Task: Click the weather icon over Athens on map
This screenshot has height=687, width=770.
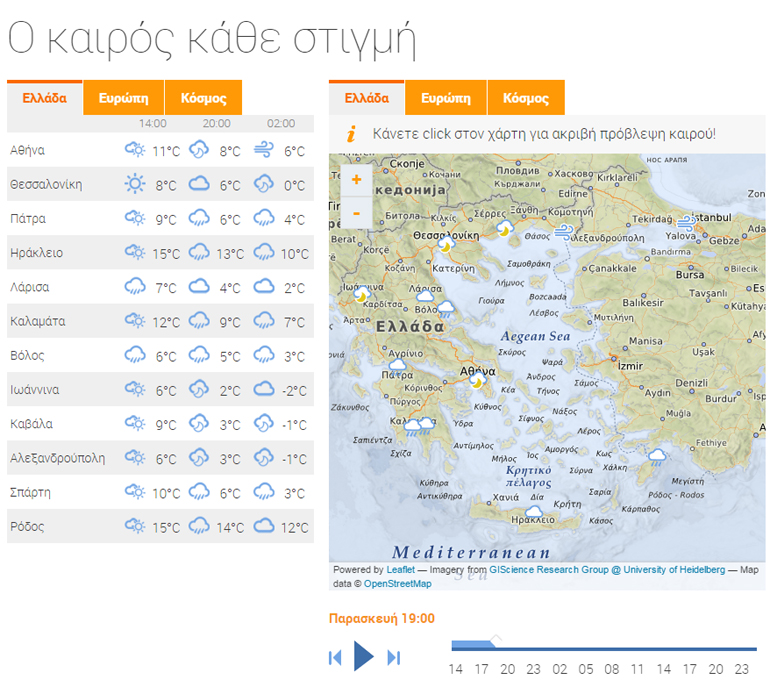Action: point(479,380)
